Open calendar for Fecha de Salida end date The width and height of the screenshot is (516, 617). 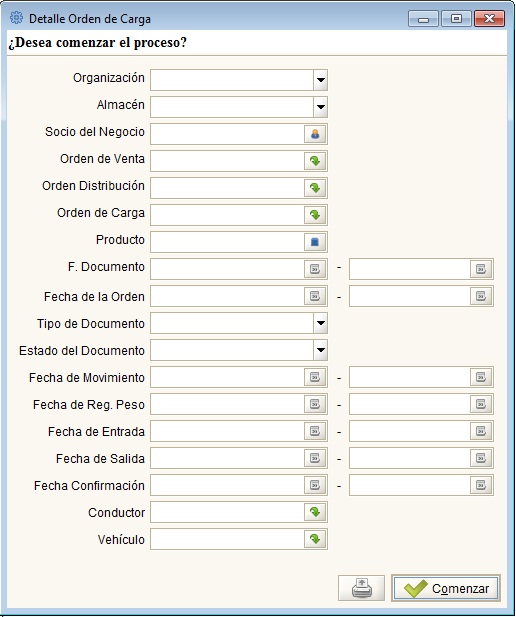(481, 458)
